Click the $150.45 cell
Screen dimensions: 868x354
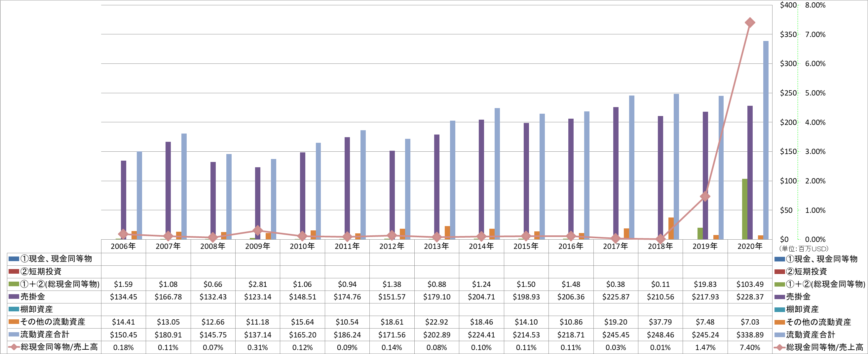click(123, 334)
